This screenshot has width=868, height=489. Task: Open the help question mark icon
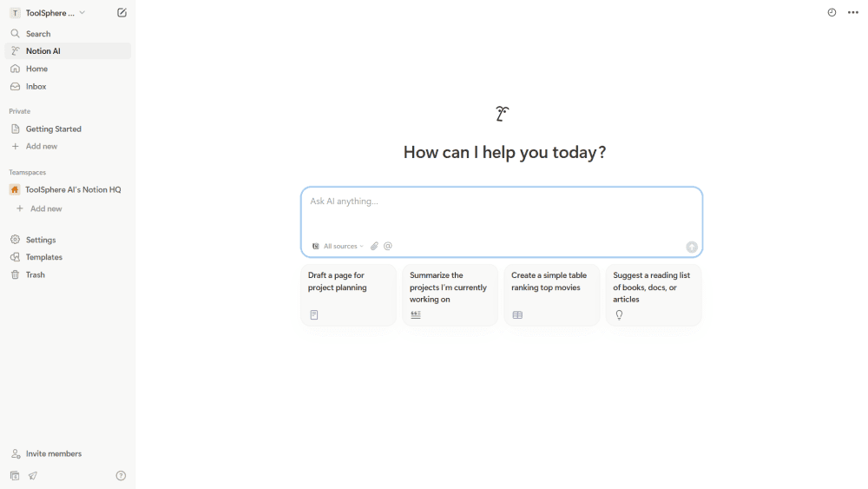[121, 476]
